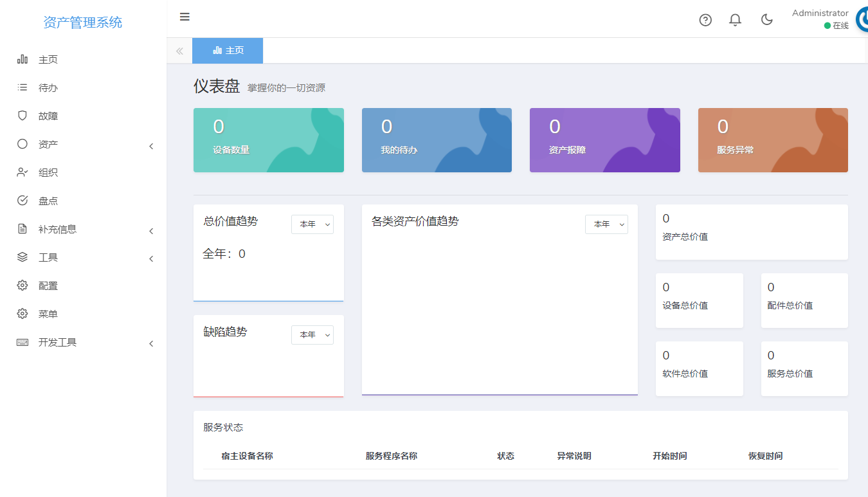Expand the 工具 menu chevron
868x497 pixels.
coord(151,259)
